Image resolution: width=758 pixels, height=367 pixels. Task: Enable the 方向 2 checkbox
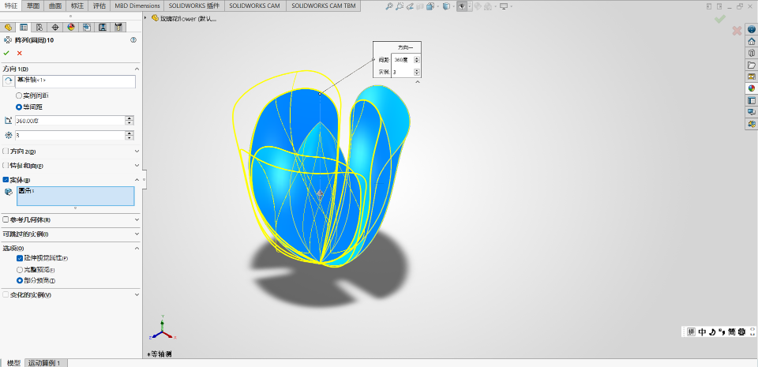coord(6,151)
